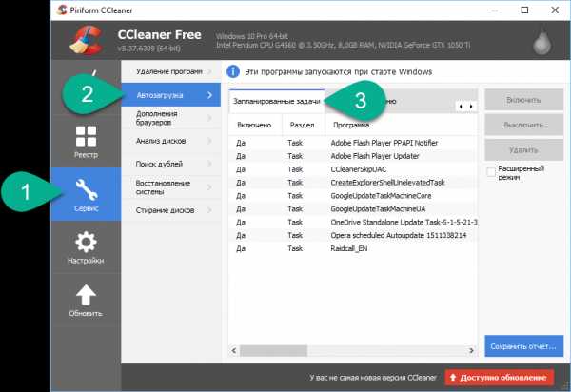Select Автозагрузка startup section
The width and height of the screenshot is (571, 392).
pos(170,94)
